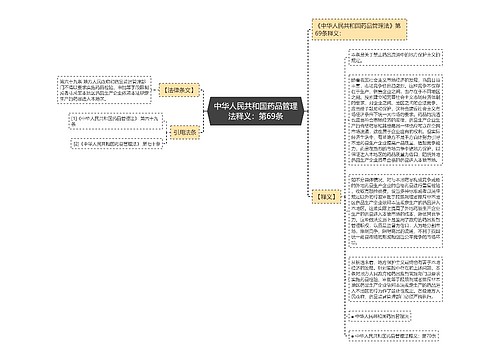Select citation [2] 第七十条 node

pyautogui.click(x=117, y=144)
